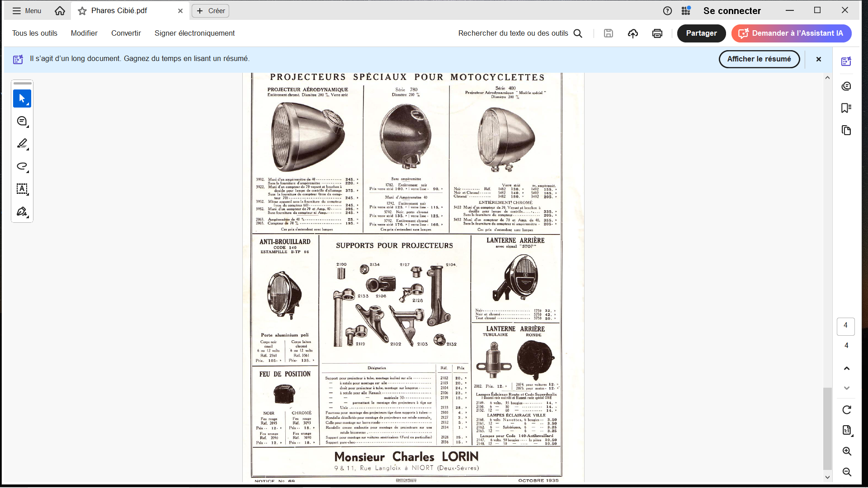Open the fill and sign pen tool
The image size is (868, 488).
pos(22,211)
